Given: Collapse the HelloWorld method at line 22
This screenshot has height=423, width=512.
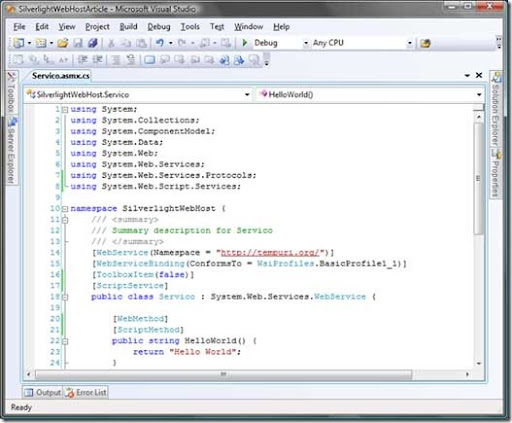Looking at the screenshot, I should coord(65,341).
